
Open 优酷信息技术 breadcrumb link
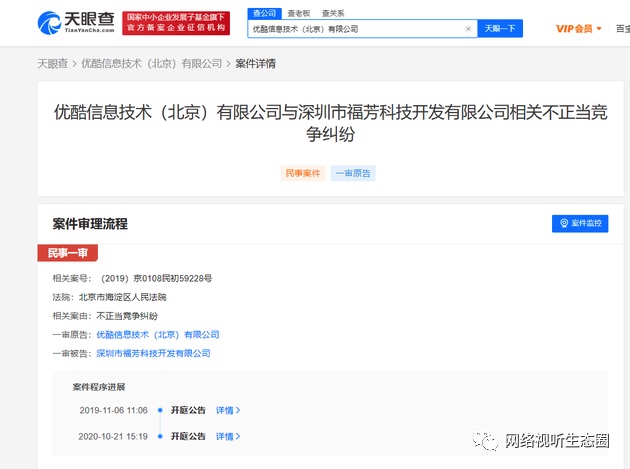(151, 63)
